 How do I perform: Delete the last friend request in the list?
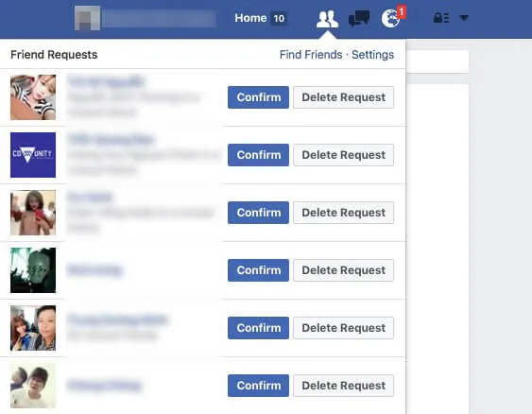click(343, 386)
